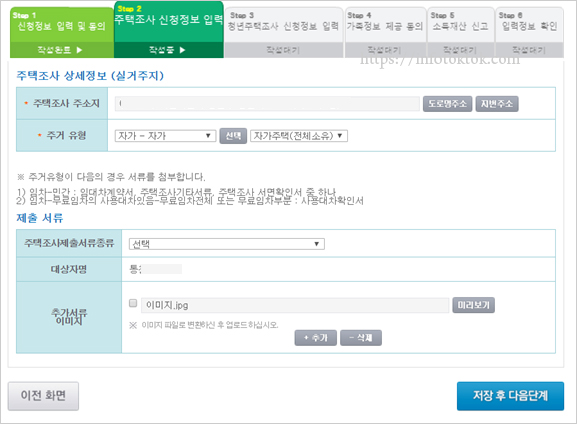Tick the checkbox next to 이미지.jpg
The height and width of the screenshot is (424, 577).
[x=133, y=303]
